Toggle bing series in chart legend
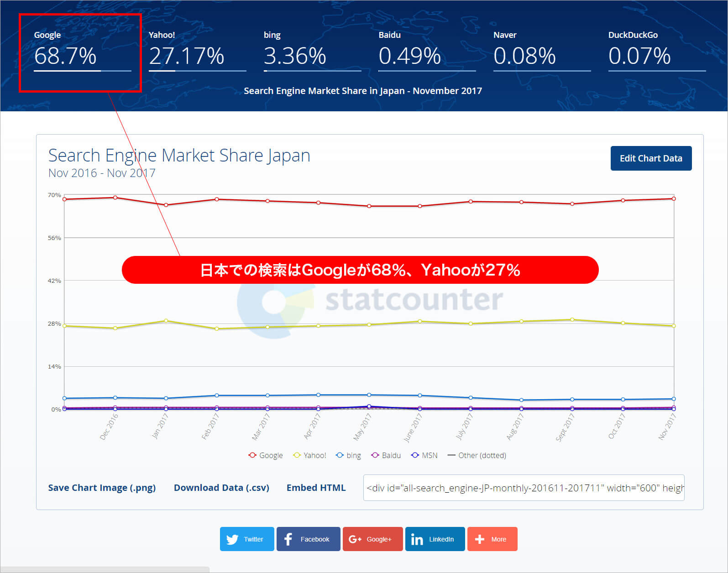Viewport: 728px width, 573px height. (348, 455)
